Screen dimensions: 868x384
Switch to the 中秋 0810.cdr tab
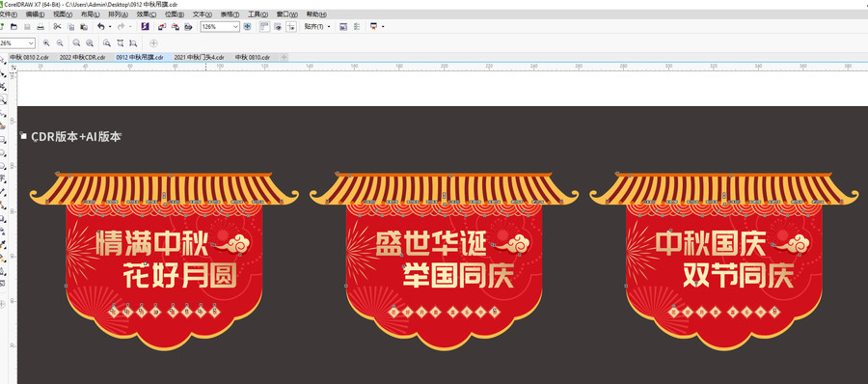click(253, 57)
